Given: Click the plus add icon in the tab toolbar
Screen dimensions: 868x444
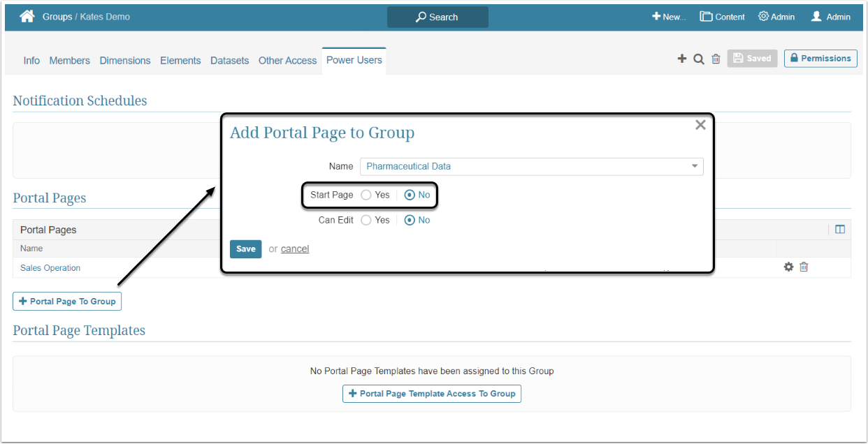Looking at the screenshot, I should (682, 59).
